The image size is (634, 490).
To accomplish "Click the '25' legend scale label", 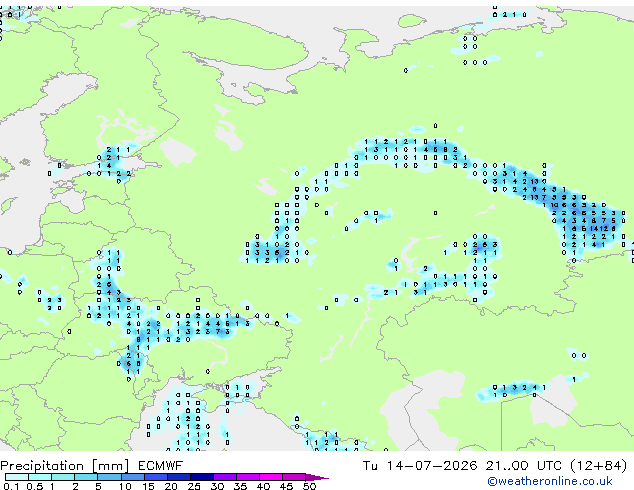I will (x=194, y=486).
